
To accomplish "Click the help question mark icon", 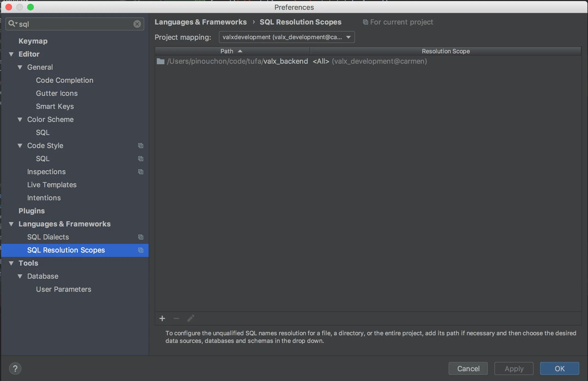I will click(16, 368).
